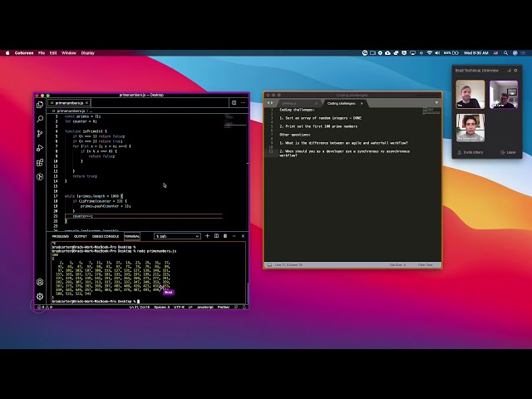Viewport: 532px width, 399px height.
Task: Select the first tab in Sublime window
Action: coord(298,103)
